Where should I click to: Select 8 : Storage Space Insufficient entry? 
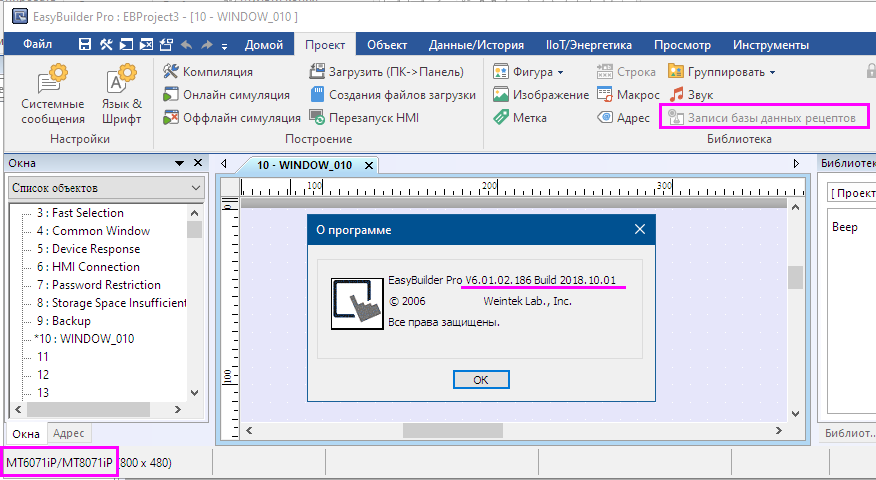click(111, 302)
